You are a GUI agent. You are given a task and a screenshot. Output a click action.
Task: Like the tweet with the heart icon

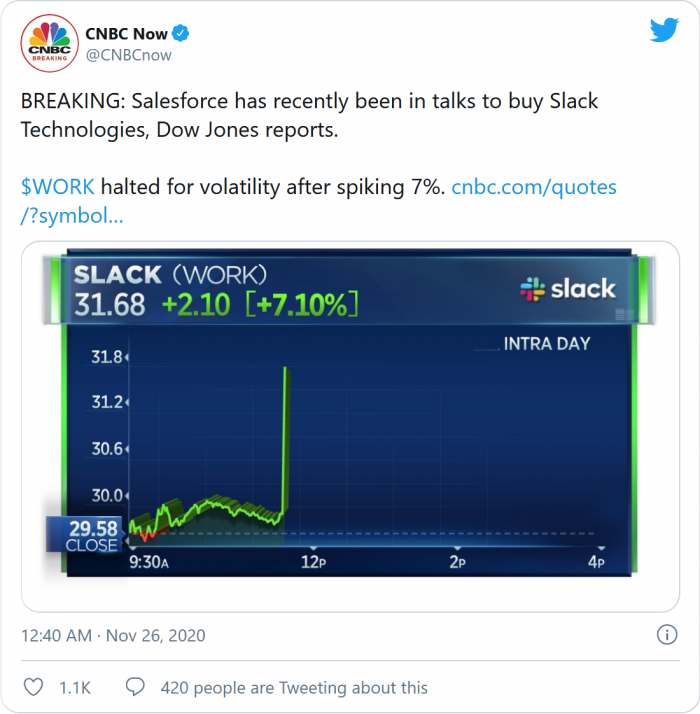point(34,687)
